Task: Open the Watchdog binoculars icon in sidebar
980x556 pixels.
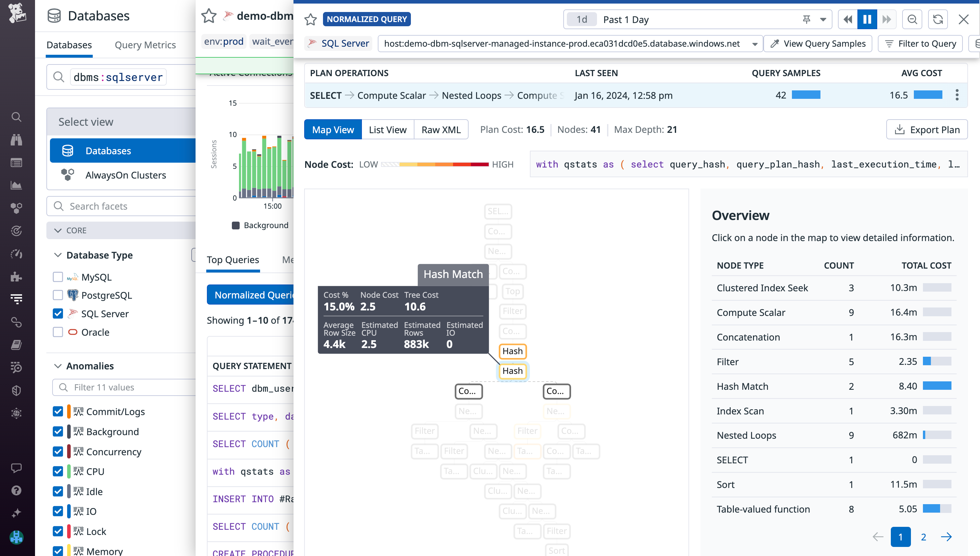Action: point(17,140)
